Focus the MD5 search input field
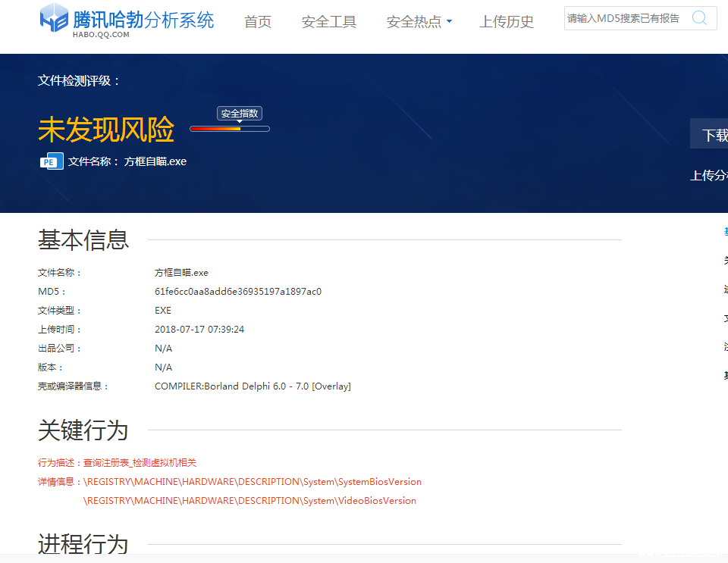The height and width of the screenshot is (563, 728). pyautogui.click(x=624, y=18)
